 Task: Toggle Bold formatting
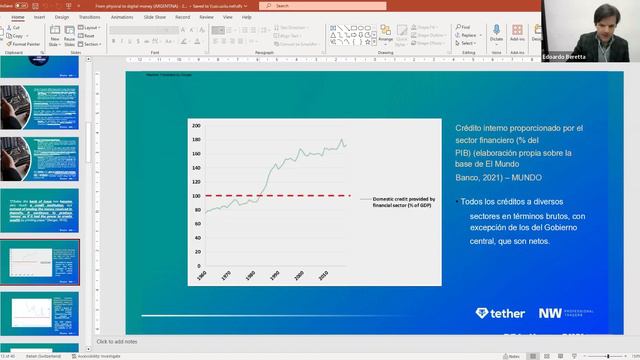click(113, 41)
